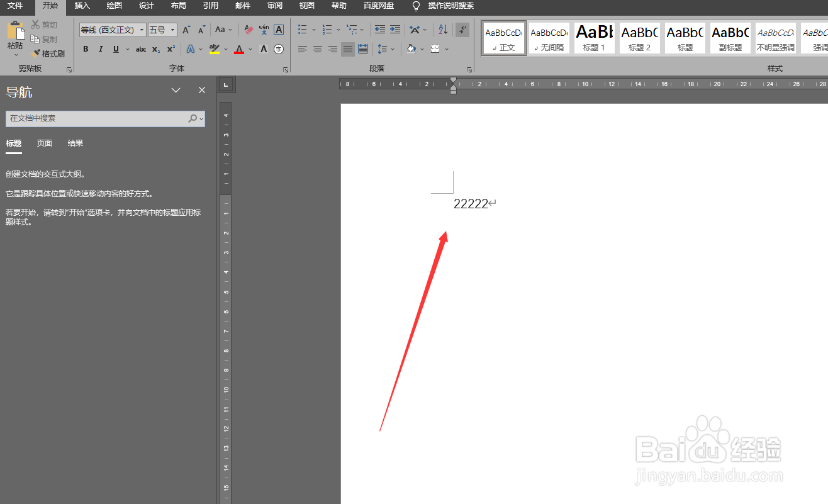This screenshot has width=828, height=504.
Task: Switch to the 设计 (Design) tab
Action: (x=147, y=6)
